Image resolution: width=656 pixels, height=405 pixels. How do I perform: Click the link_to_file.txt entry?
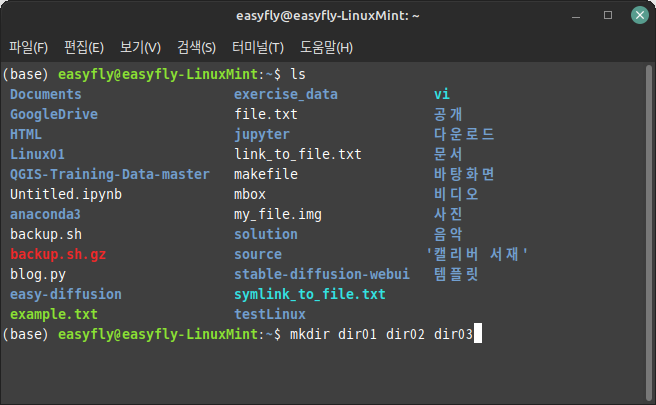(x=297, y=154)
